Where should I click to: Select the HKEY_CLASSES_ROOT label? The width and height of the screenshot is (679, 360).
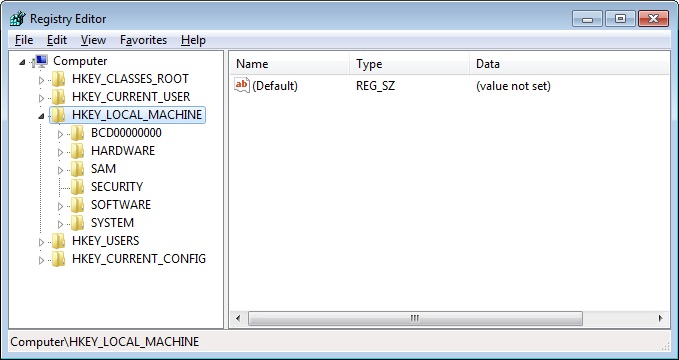pos(130,79)
